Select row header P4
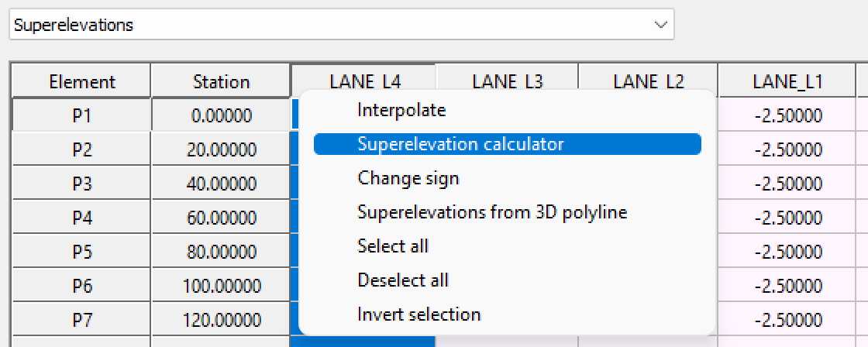Image resolution: width=868 pixels, height=347 pixels. click(81, 218)
